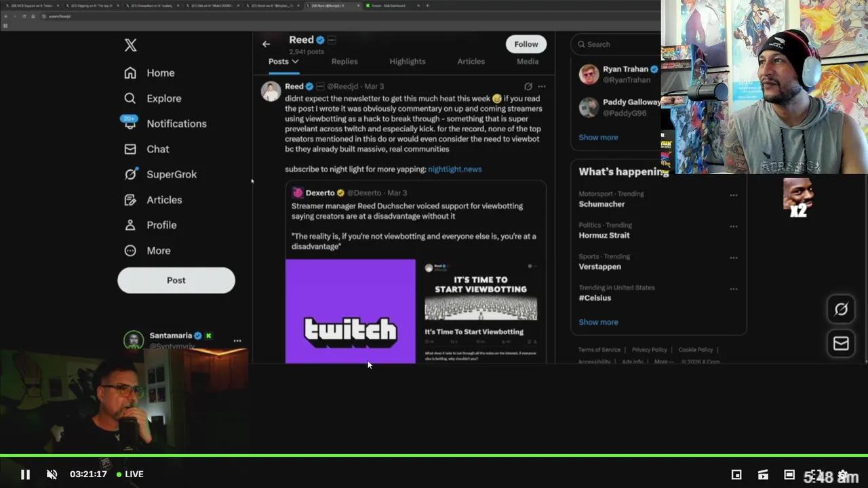Go back using the arrow beside Reed
This screenshot has width=868, height=488.
266,44
